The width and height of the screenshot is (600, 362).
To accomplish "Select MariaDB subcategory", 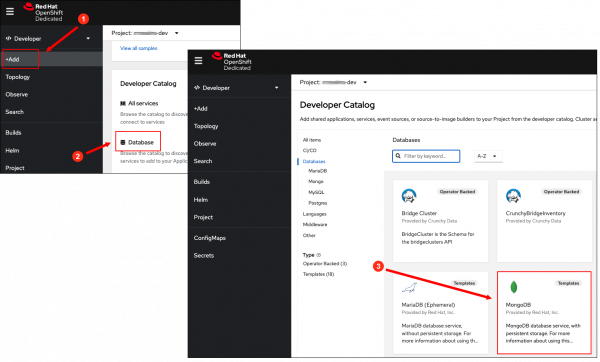I will pos(317,171).
